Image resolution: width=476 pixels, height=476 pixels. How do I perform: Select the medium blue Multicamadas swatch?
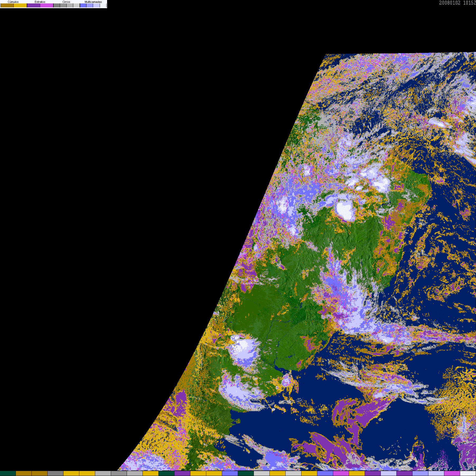point(90,5)
